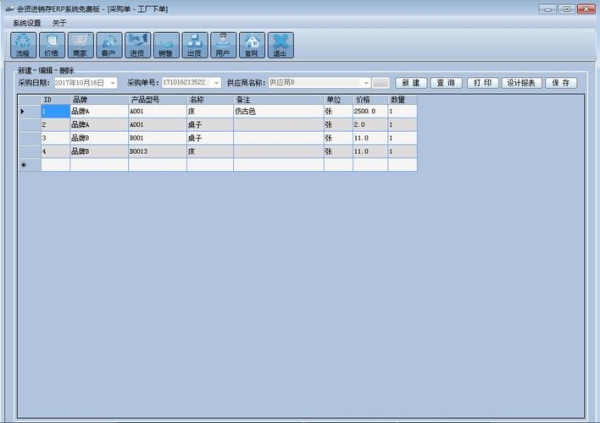
Task: Open the 系统设置 menu
Action: 27,23
